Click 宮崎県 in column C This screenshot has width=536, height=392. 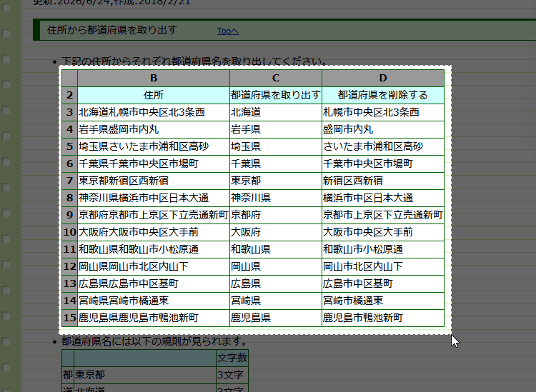(x=276, y=301)
